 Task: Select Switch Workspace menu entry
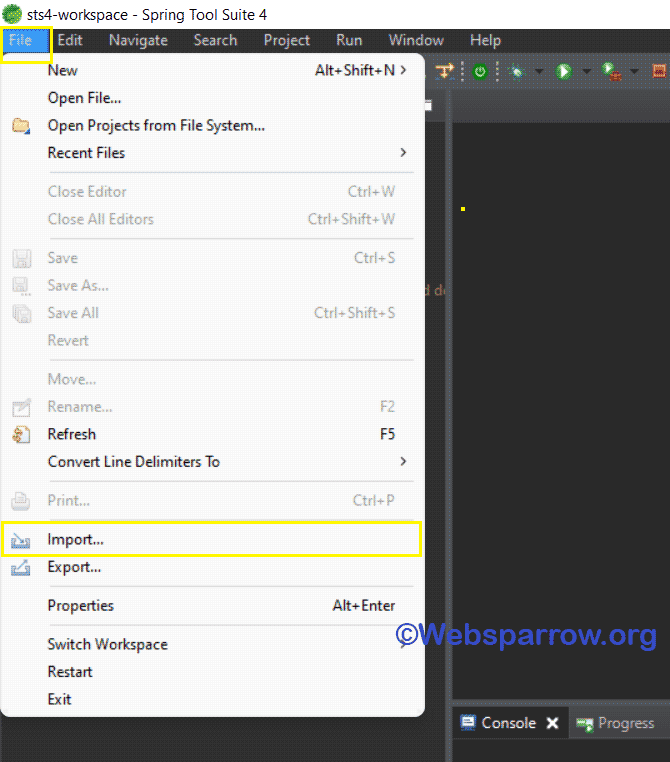107,644
